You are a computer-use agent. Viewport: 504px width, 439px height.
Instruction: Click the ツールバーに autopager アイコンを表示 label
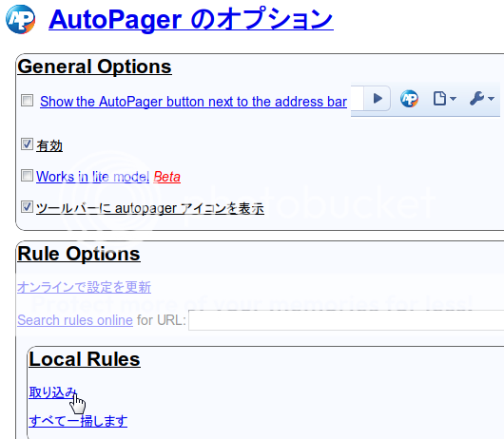click(x=150, y=208)
